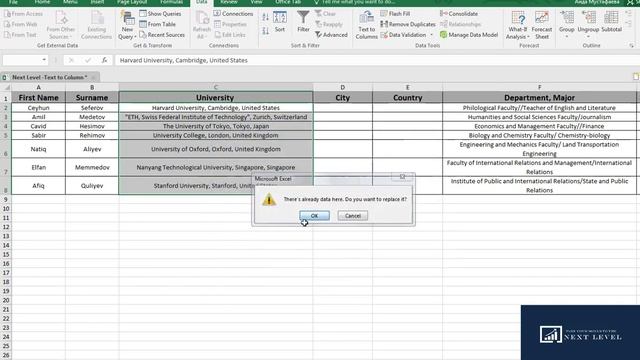Image resolution: width=640 pixels, height=360 pixels.
Task: Click Advanced filter
Action: [x=331, y=35]
